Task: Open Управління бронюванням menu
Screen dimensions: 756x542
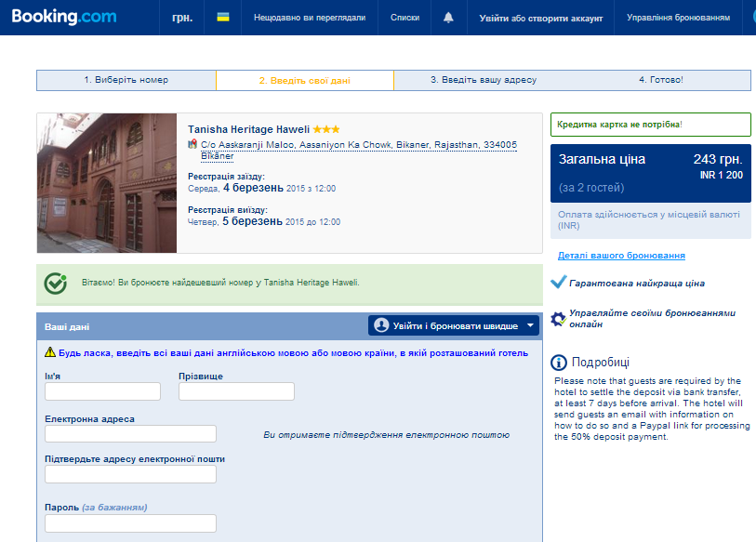Action: 678,18
